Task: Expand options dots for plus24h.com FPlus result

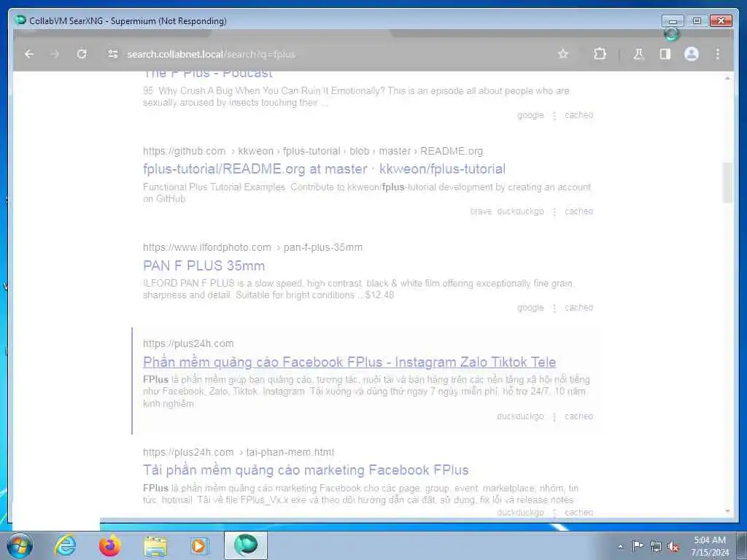Action: coord(554,416)
